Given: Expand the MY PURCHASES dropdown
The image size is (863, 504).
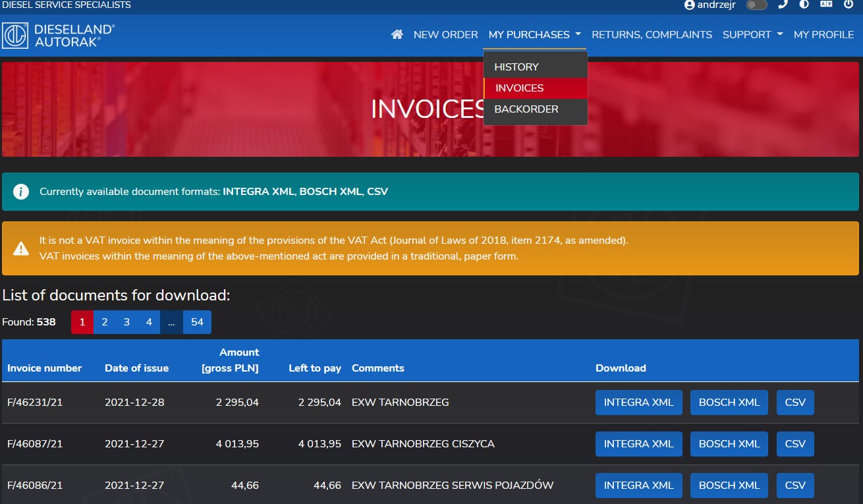Looking at the screenshot, I should (x=535, y=34).
